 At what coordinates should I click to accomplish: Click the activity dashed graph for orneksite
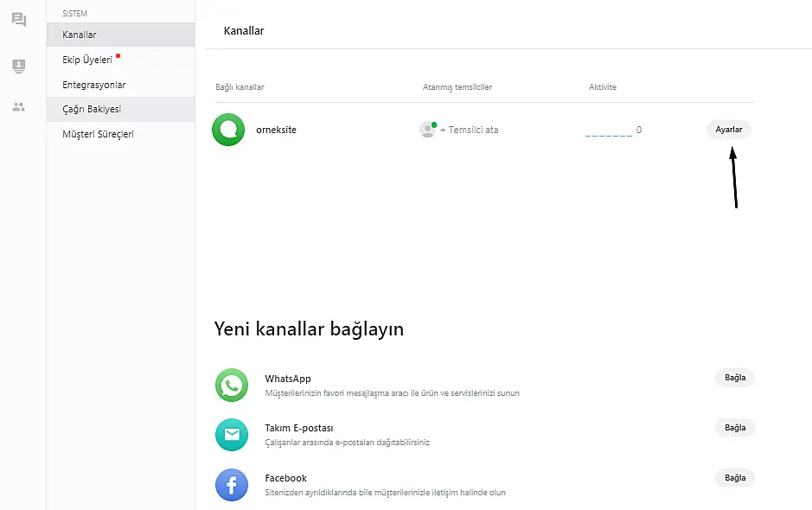(609, 133)
